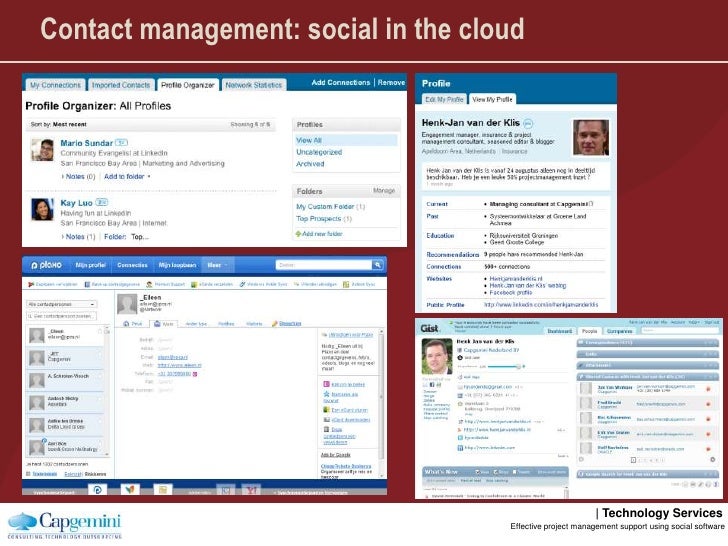Image resolution: width=728 pixels, height=546 pixels.
Task: Open My Custom Folder
Action: coord(325,207)
